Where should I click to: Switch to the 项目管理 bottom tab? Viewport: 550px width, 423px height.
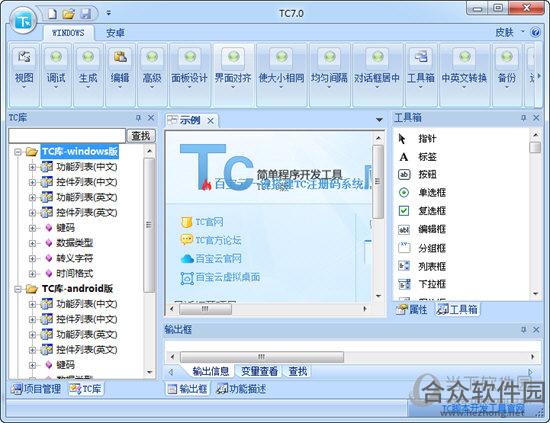tap(36, 389)
